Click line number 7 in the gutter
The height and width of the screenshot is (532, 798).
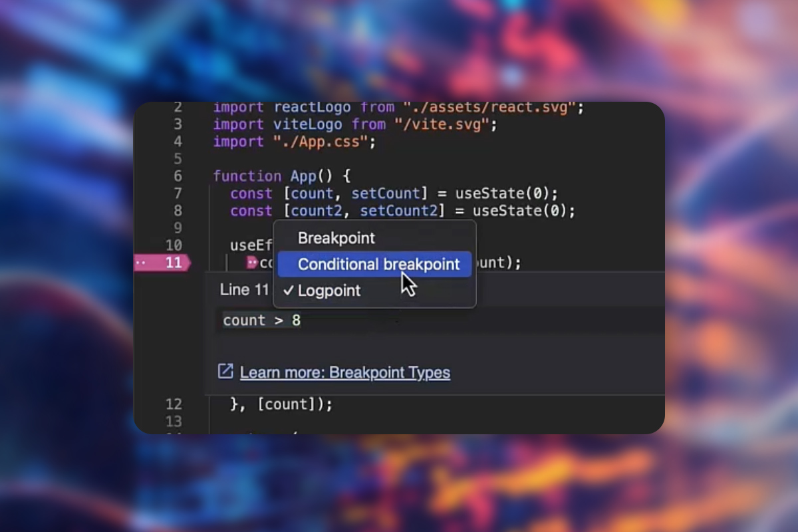(177, 194)
